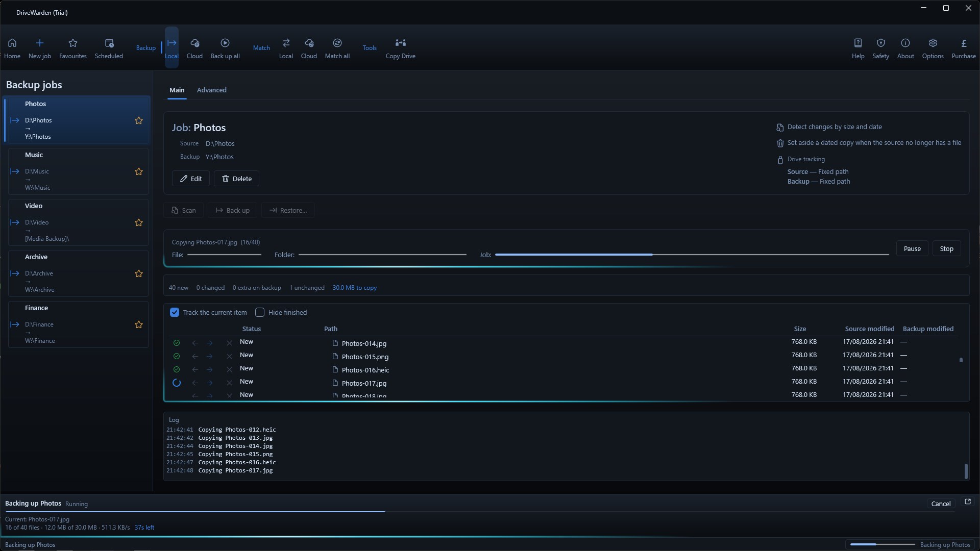Toggle favourite star for Photos job
The image size is (980, 551).
click(x=139, y=120)
